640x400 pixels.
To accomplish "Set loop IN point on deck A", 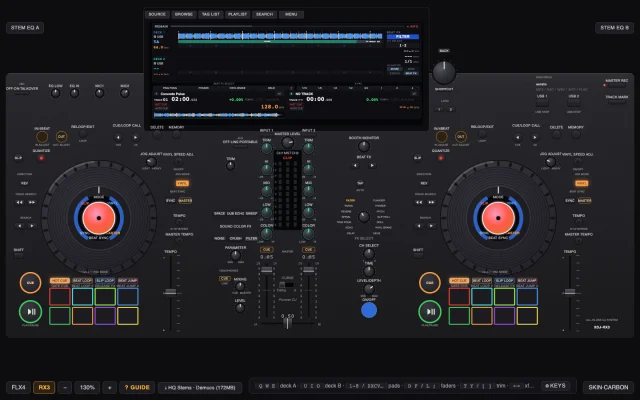I will point(42,137).
